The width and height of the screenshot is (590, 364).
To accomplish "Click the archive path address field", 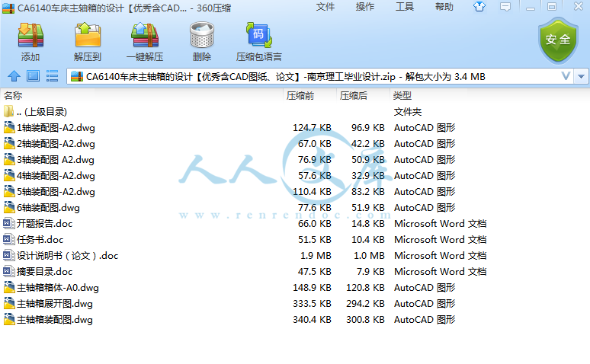I will coord(320,76).
